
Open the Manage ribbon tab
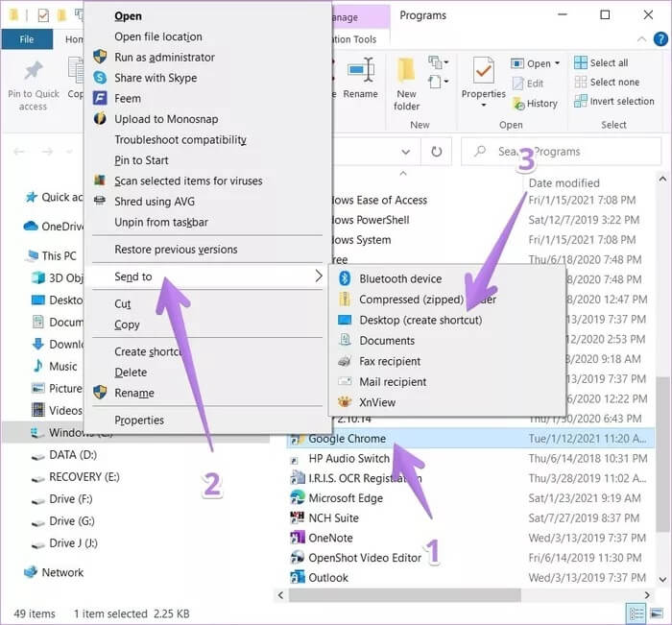pos(360,17)
